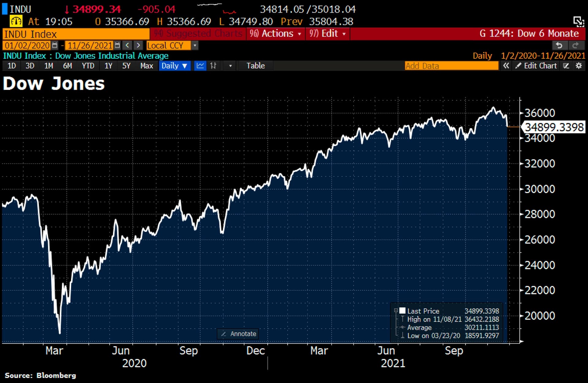Click the Add Data input field

click(451, 66)
